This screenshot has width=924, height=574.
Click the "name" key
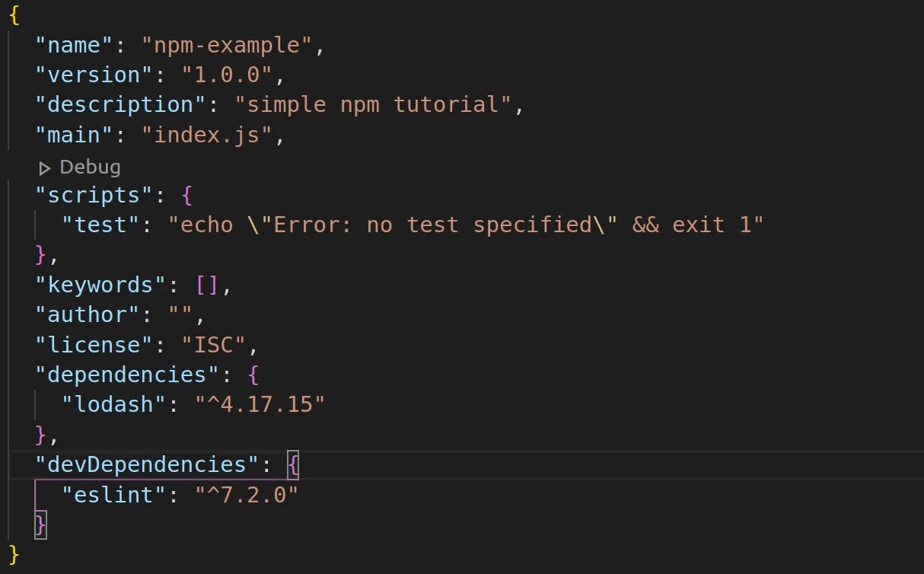tap(75, 46)
